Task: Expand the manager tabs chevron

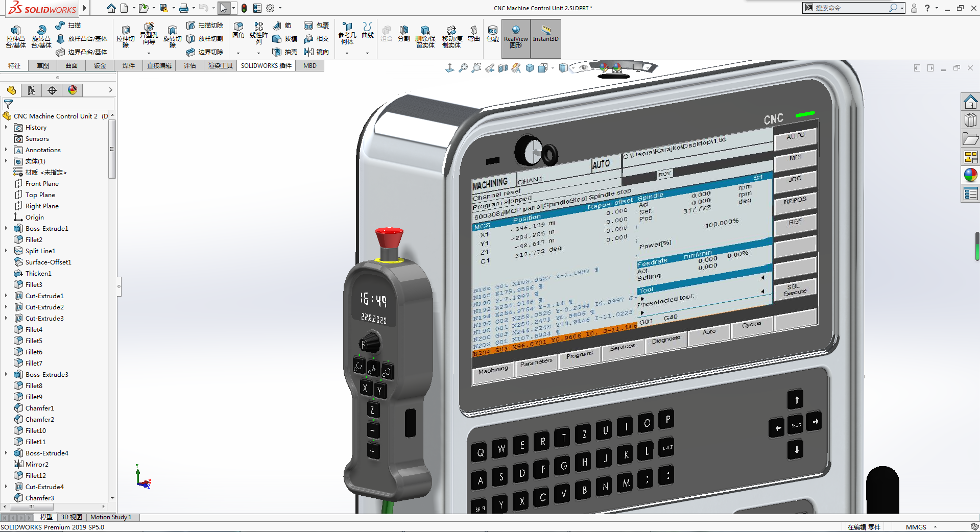Action: point(110,90)
